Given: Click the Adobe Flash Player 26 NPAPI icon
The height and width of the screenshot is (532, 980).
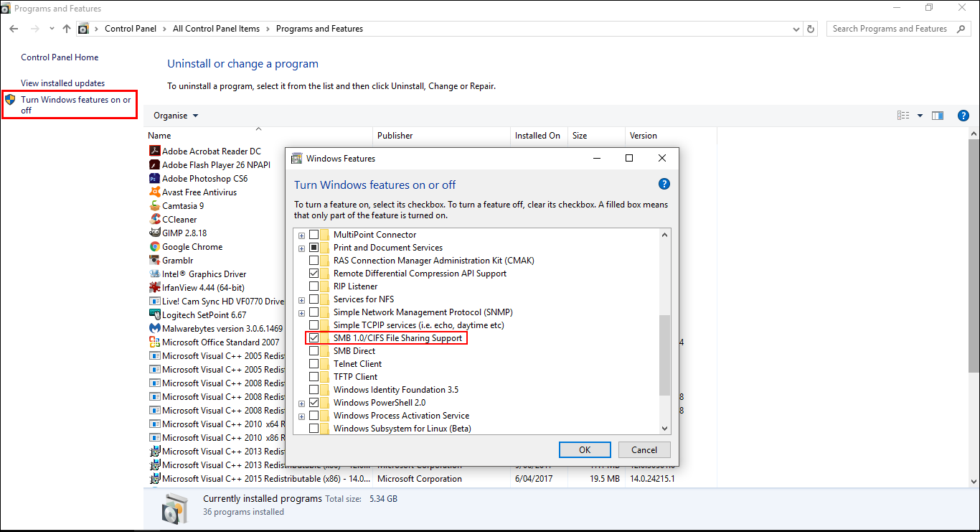Looking at the screenshot, I should pos(154,165).
